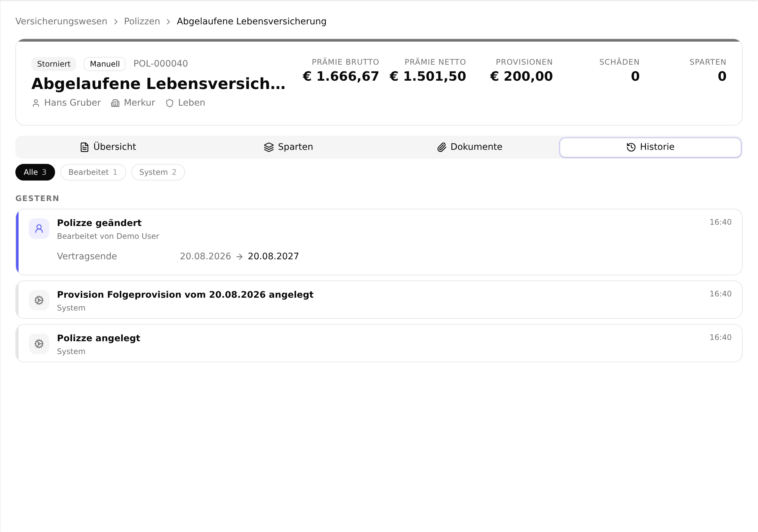The height and width of the screenshot is (532, 758).
Task: Click Bearbeitet von Demo User text
Action: click(108, 236)
